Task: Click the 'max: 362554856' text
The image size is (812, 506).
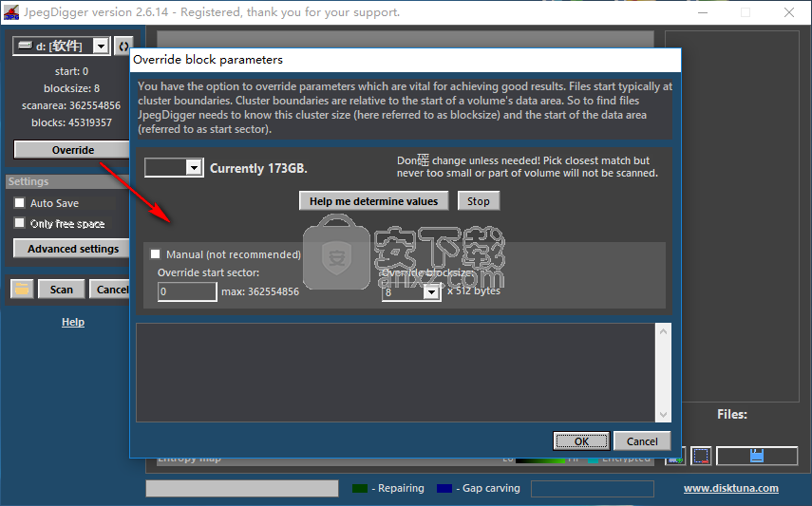Action: point(260,291)
